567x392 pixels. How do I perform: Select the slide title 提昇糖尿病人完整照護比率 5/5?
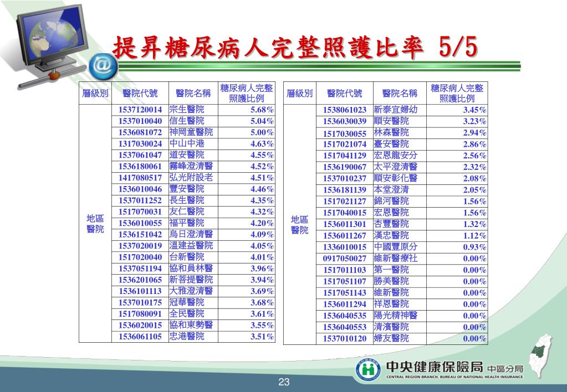(x=295, y=47)
